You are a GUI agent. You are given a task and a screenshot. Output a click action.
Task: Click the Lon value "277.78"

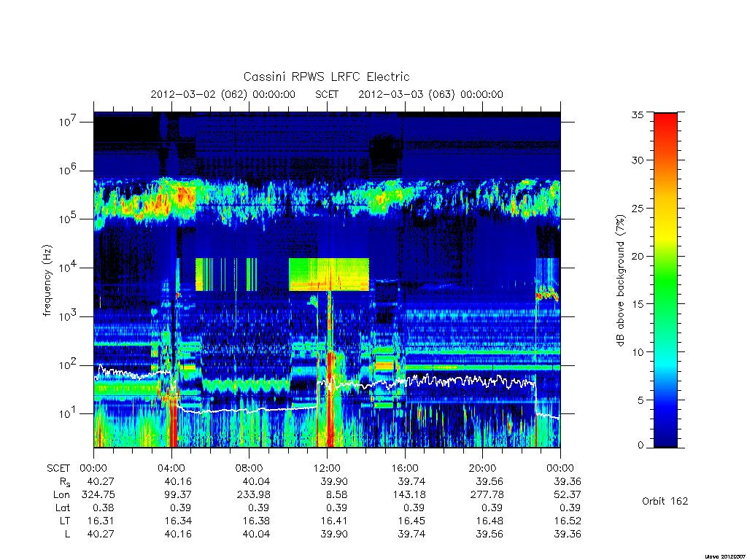[487, 494]
